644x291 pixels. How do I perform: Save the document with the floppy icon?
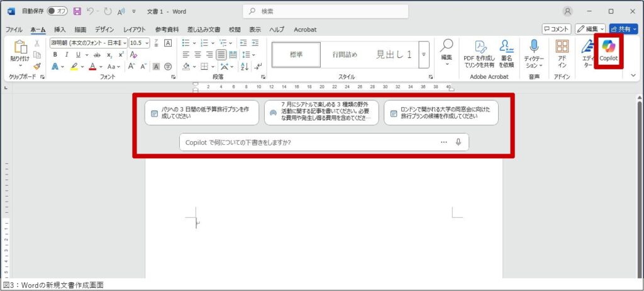tap(77, 11)
